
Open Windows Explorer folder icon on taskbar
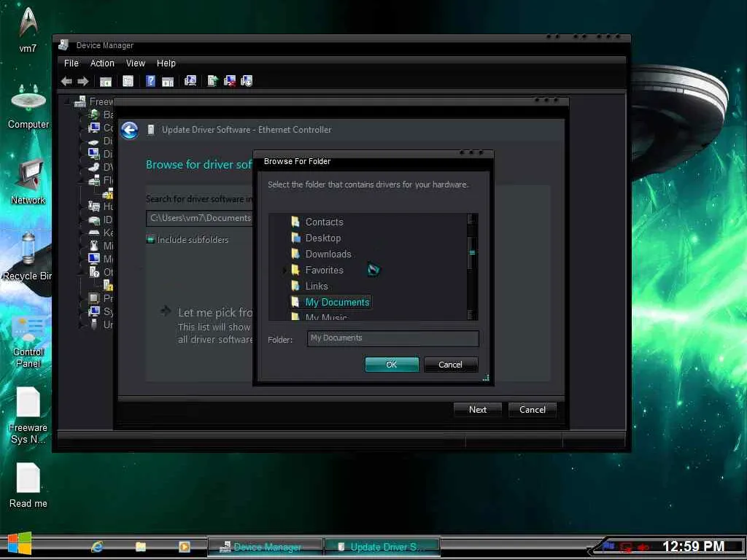[141, 547]
